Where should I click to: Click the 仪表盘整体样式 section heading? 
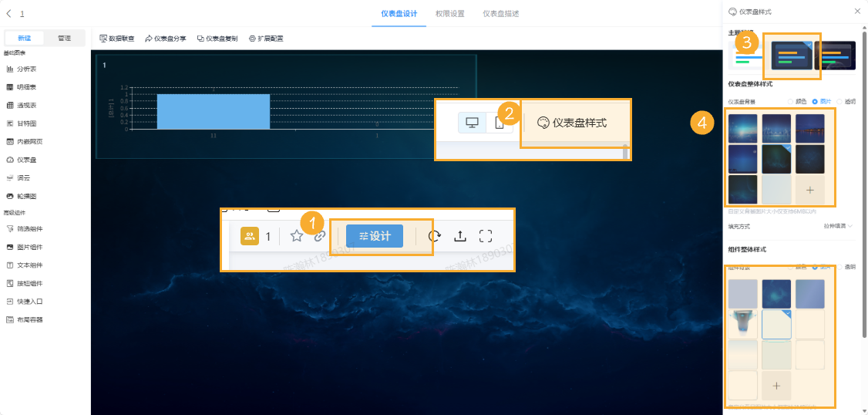[750, 84]
